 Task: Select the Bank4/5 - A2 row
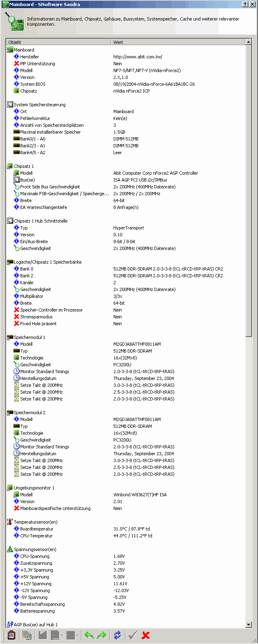[x=125, y=153]
